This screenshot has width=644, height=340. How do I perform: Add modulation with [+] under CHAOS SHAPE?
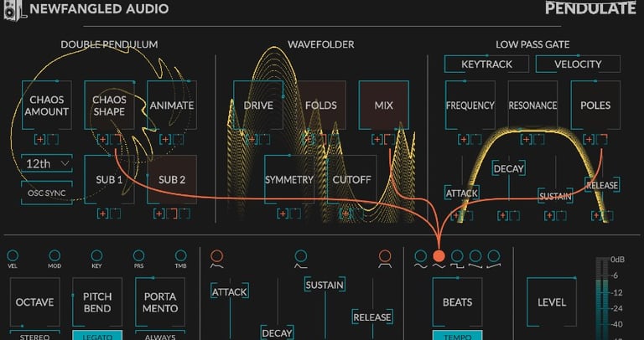[102, 140]
